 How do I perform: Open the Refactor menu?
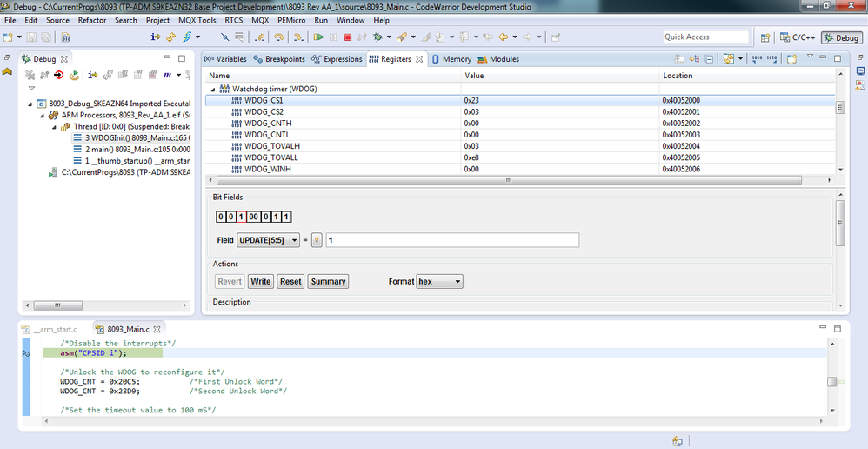tap(92, 21)
